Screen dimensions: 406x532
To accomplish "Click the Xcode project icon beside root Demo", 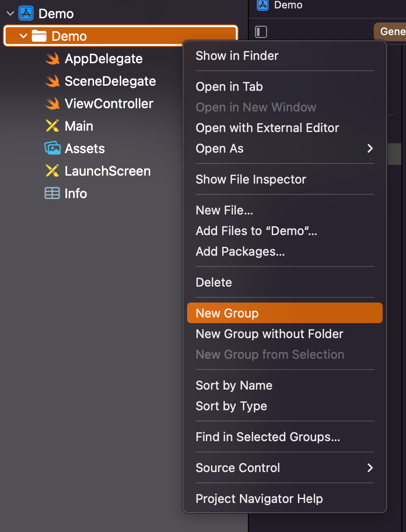I will point(26,14).
